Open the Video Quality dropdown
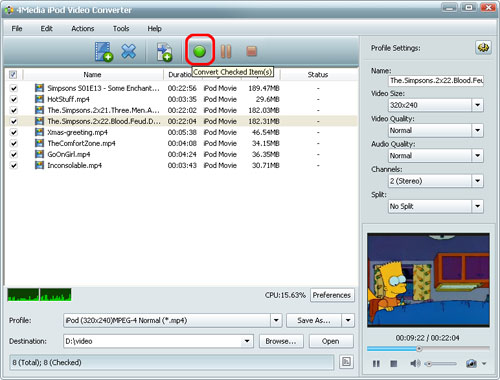The width and height of the screenshot is (500, 380). pyautogui.click(x=477, y=130)
